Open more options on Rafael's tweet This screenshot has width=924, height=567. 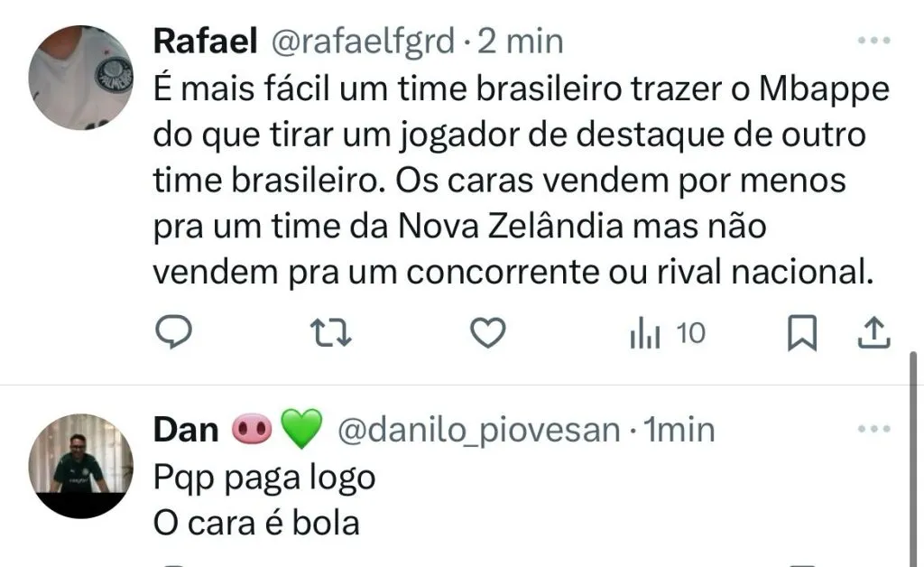point(873,42)
